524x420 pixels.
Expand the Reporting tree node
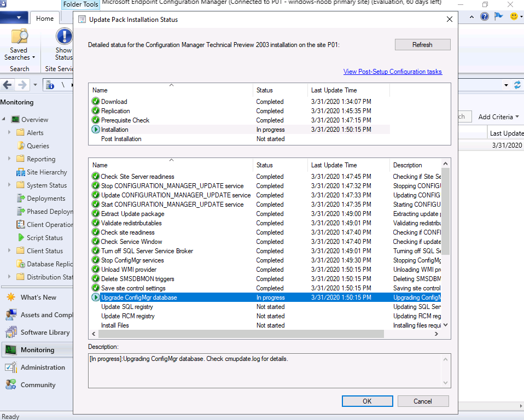click(9, 159)
